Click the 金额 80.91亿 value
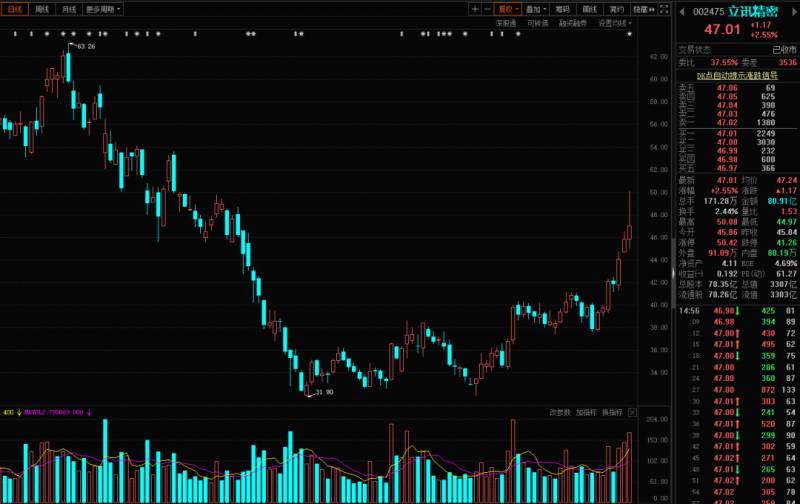Image resolution: width=800 pixels, height=504 pixels. [782, 201]
